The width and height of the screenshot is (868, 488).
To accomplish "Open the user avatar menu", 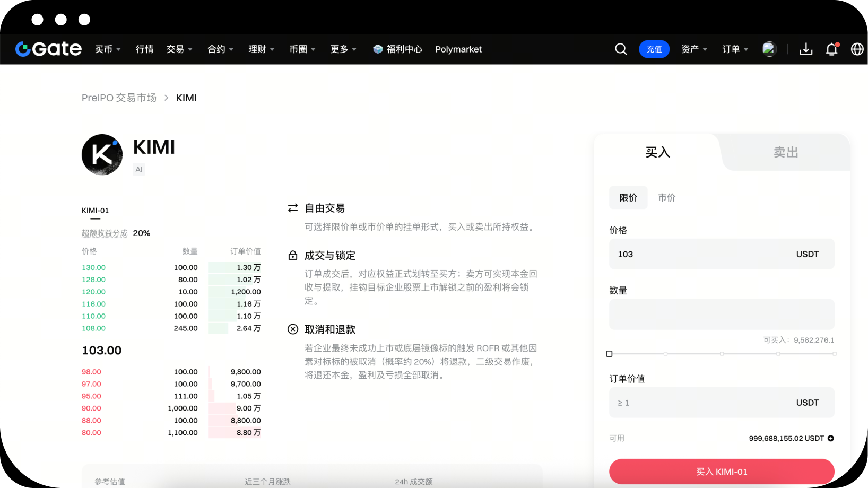I will (x=769, y=49).
